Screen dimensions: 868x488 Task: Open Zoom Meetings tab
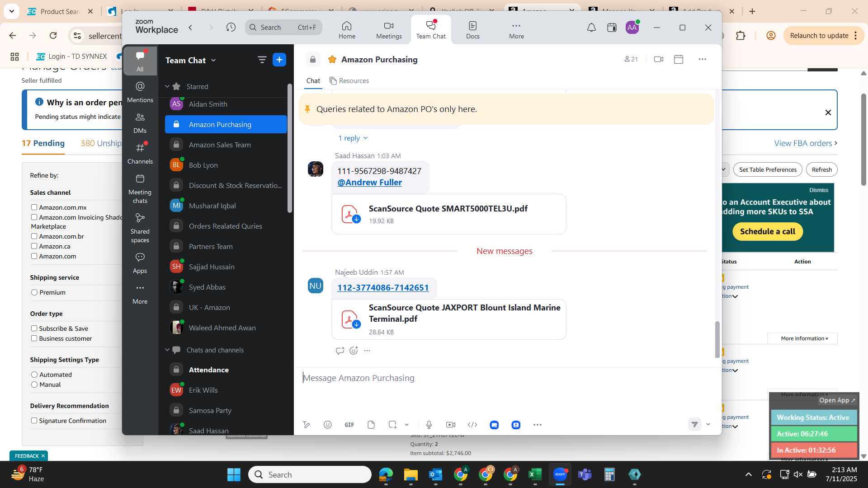(389, 30)
